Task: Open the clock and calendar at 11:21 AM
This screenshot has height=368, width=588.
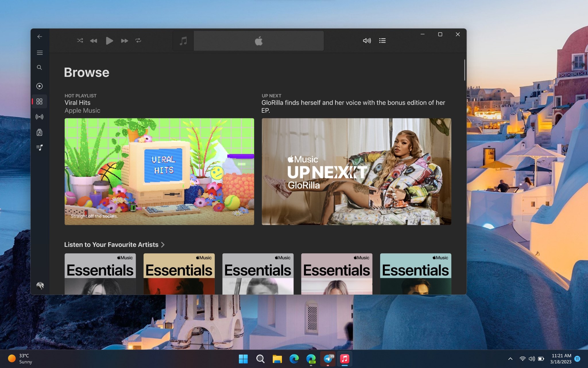Action: point(561,359)
